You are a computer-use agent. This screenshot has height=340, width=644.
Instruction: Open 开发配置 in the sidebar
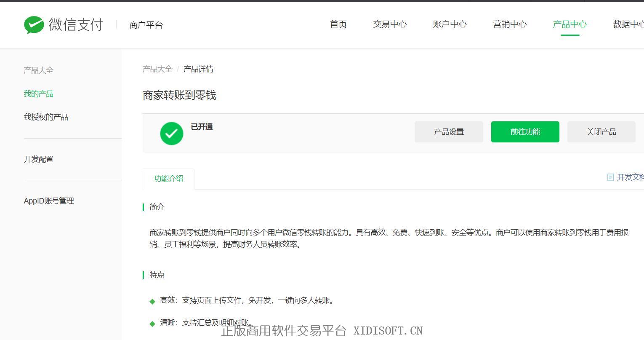(39, 159)
